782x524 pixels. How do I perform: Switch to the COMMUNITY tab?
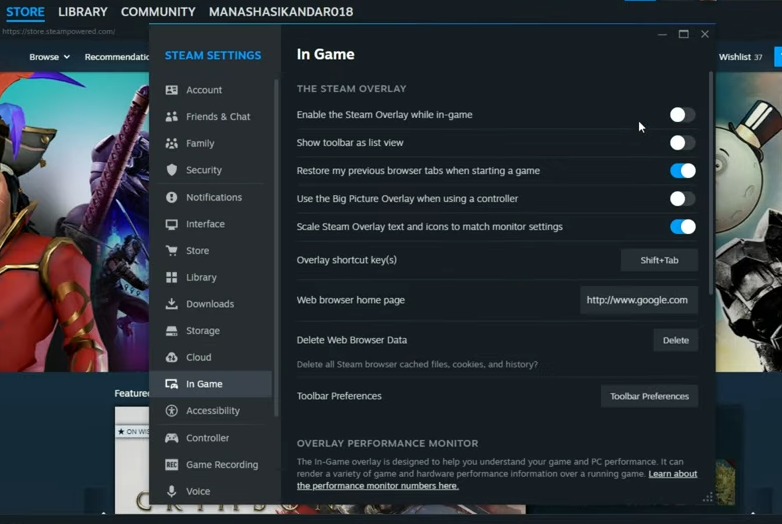158,12
